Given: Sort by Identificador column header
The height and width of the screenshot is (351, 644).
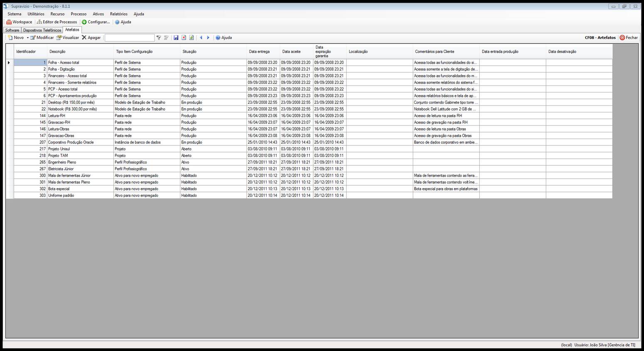Looking at the screenshot, I should (30, 52).
